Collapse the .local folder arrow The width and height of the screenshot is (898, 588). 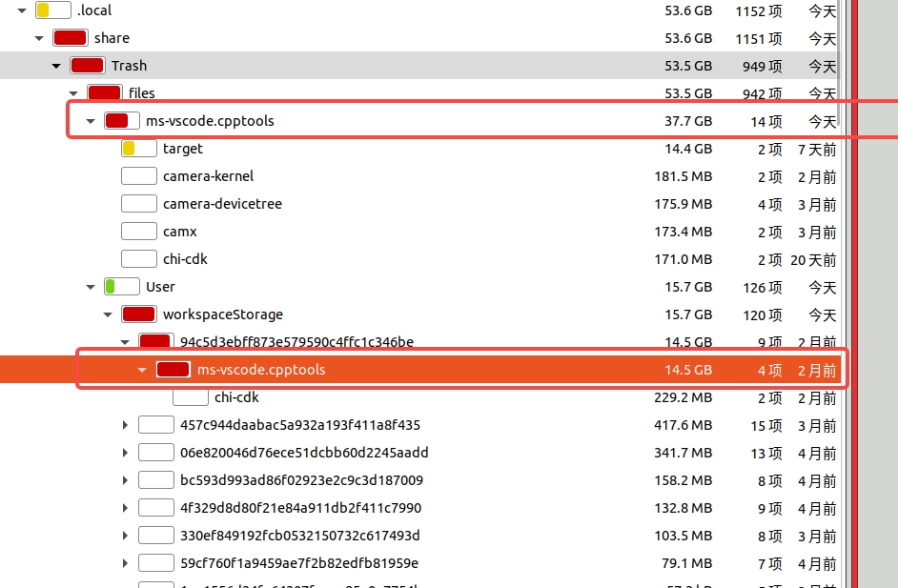coord(22,10)
